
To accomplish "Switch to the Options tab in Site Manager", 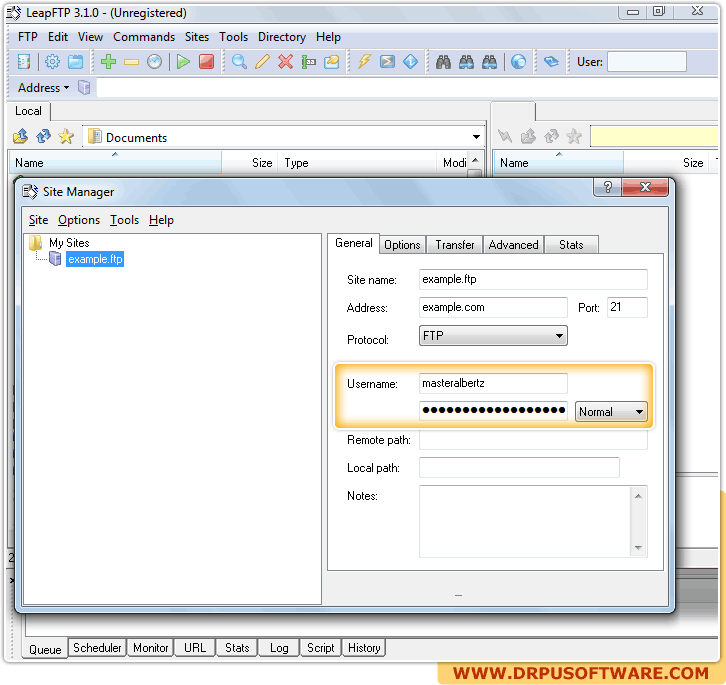I will coord(402,245).
